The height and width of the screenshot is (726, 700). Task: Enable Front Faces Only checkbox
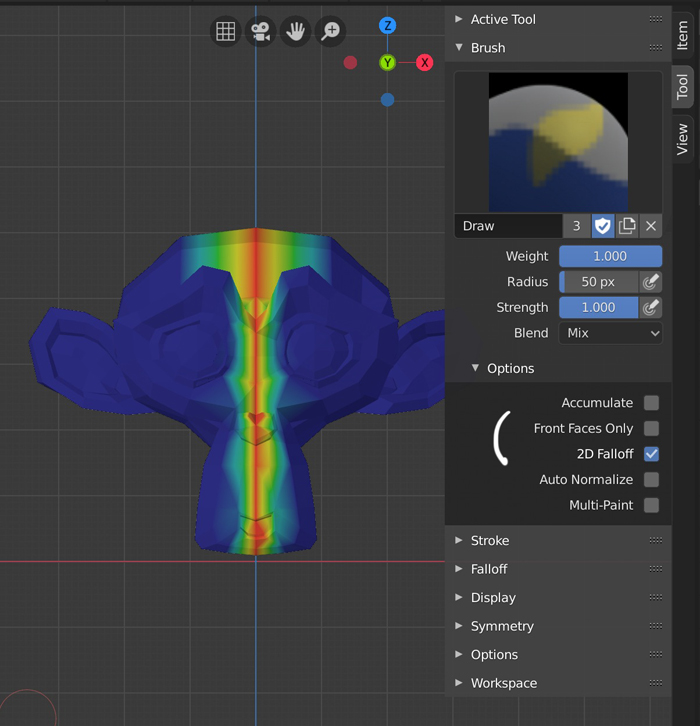pos(651,428)
